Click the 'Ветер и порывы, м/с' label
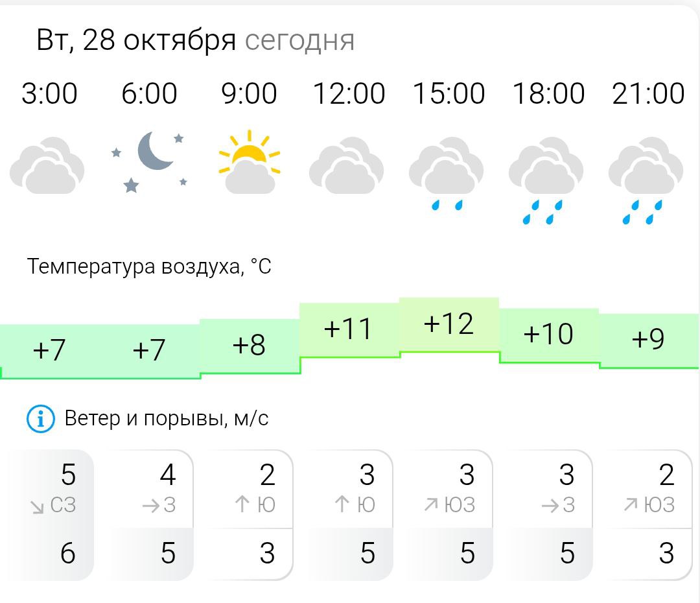 coord(167,419)
